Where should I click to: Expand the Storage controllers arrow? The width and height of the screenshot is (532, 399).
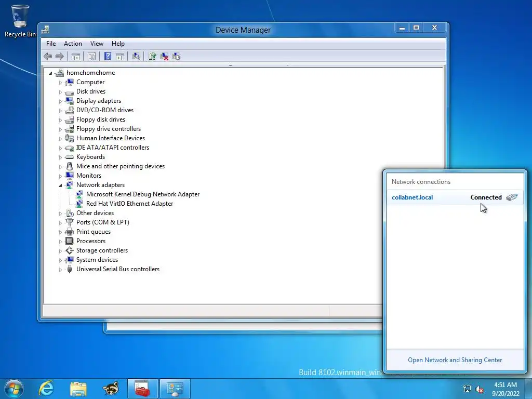60,251
